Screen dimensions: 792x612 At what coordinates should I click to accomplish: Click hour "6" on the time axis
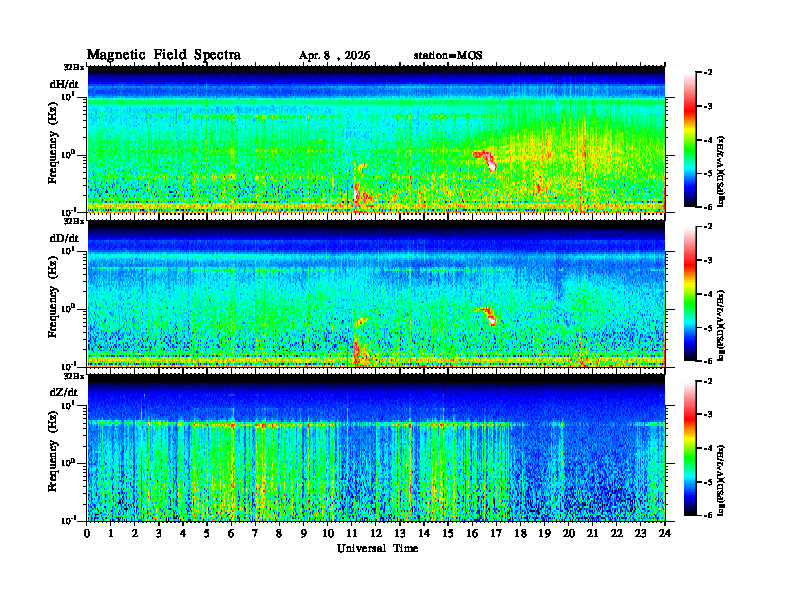tap(231, 534)
